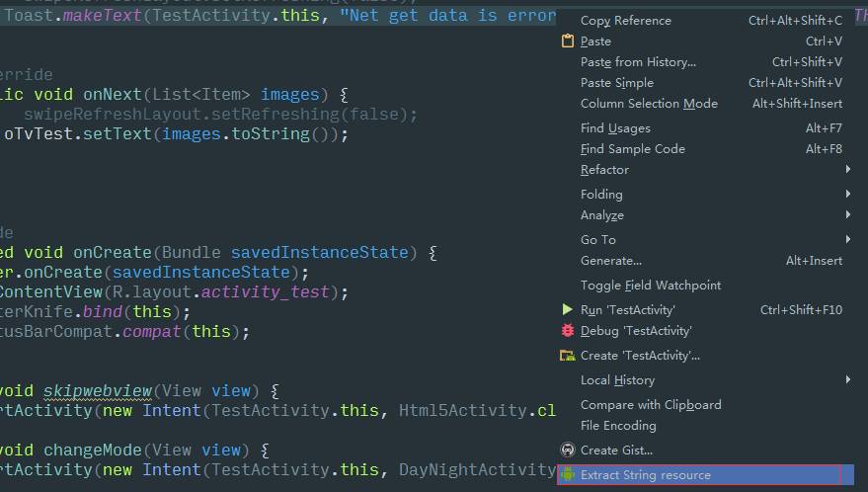Click activity_test layout reference
The height and width of the screenshot is (492, 868).
pos(266,292)
